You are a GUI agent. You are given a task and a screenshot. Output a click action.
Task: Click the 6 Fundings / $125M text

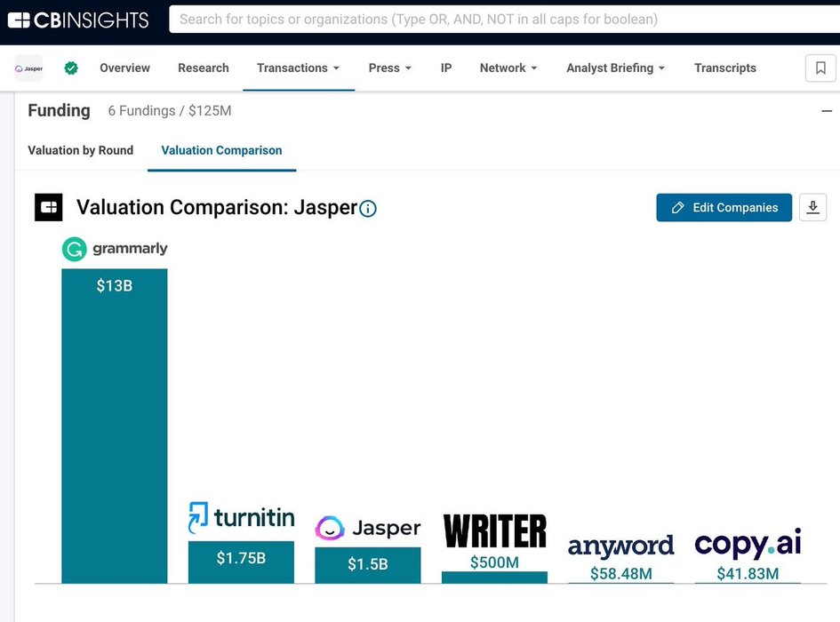(x=170, y=111)
